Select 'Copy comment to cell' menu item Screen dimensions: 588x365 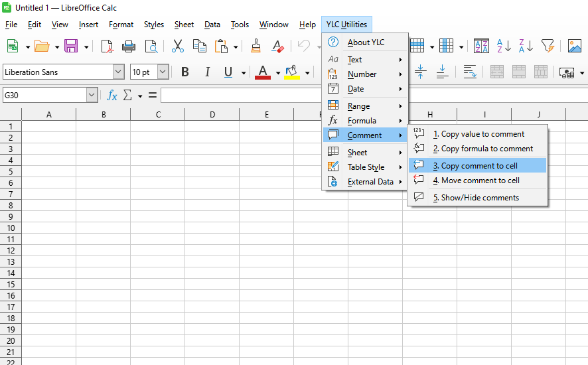click(478, 166)
